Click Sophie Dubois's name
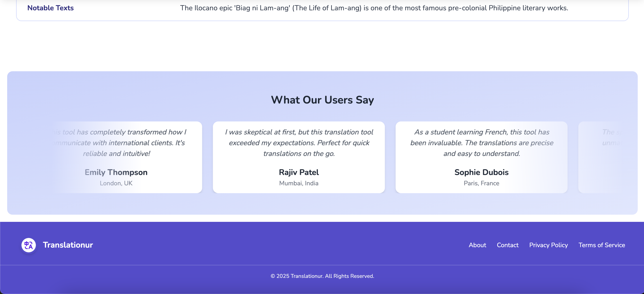Screen dimensions: 644x294 click(481, 172)
